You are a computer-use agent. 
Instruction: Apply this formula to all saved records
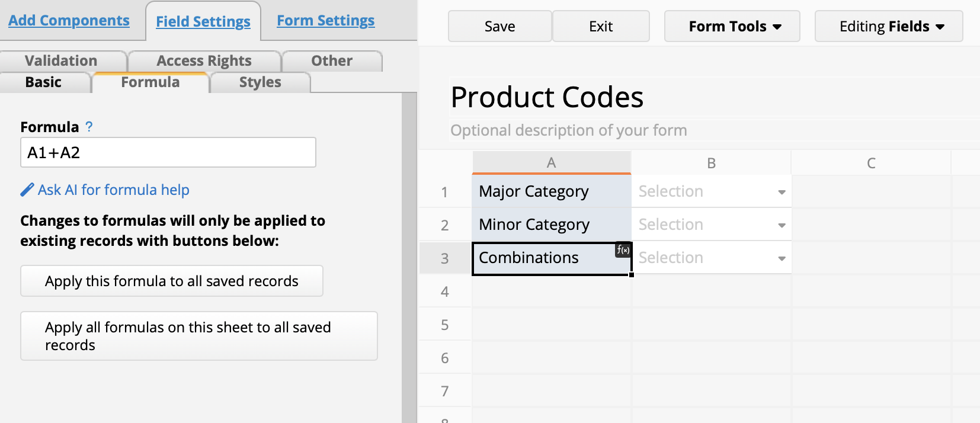click(172, 281)
